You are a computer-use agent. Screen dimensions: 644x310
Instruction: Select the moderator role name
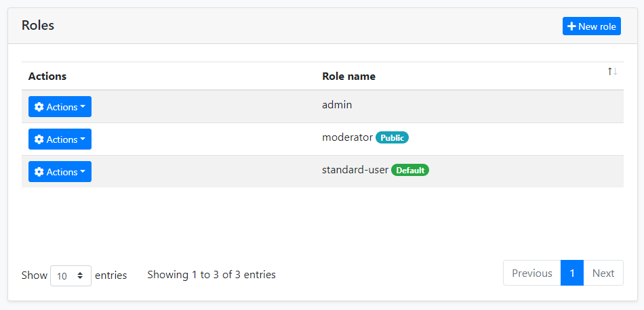(x=347, y=137)
